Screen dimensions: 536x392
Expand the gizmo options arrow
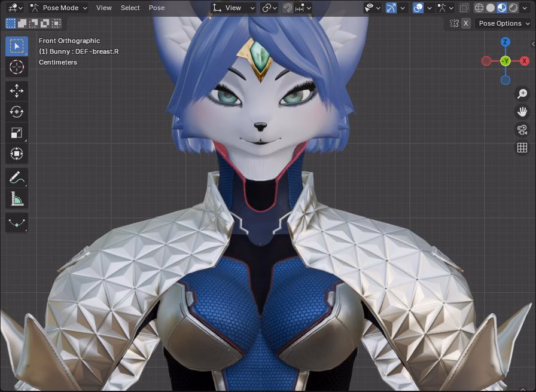[403, 8]
